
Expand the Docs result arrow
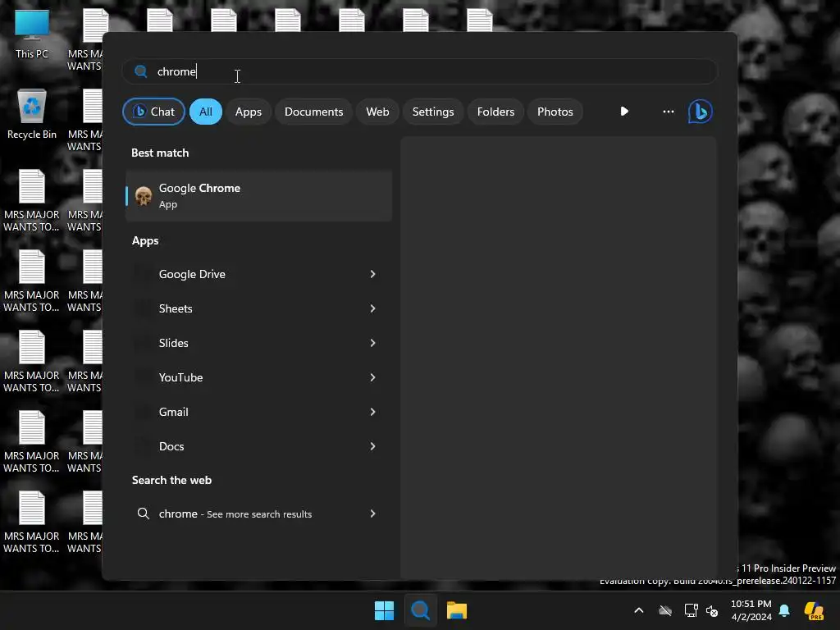373,446
